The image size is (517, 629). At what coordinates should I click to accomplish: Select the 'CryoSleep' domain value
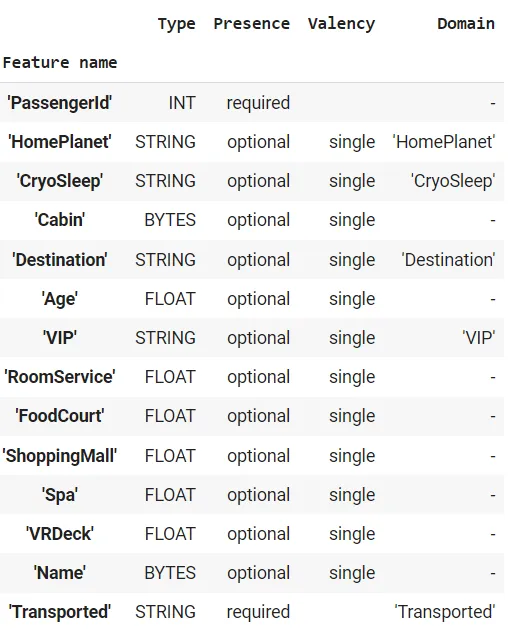click(453, 181)
